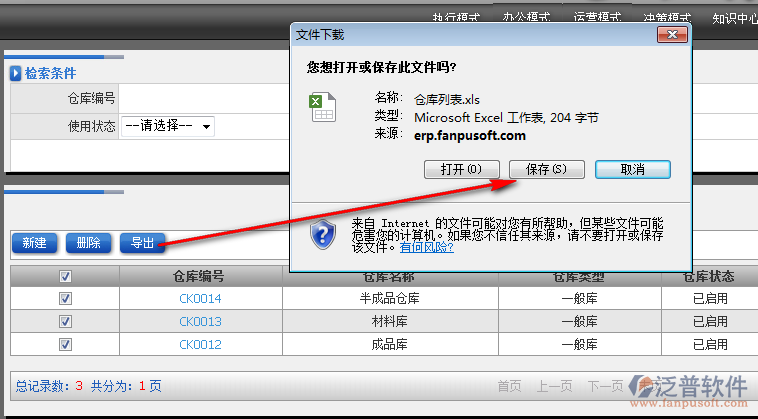The width and height of the screenshot is (758, 419).
Task: Switch to the 运营模式 tab
Action: [x=597, y=18]
